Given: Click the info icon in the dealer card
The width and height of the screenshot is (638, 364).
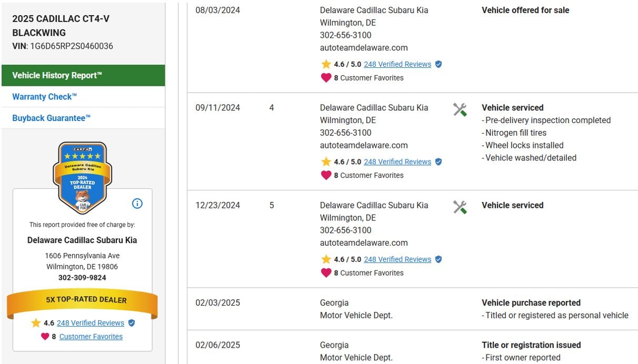Looking at the screenshot, I should coord(137,204).
